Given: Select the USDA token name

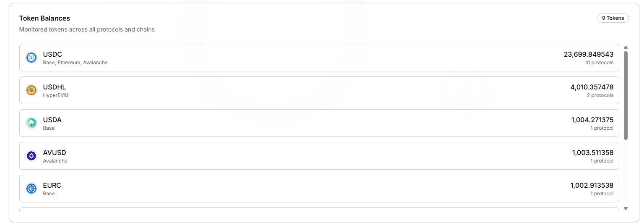Looking at the screenshot, I should click(x=52, y=120).
